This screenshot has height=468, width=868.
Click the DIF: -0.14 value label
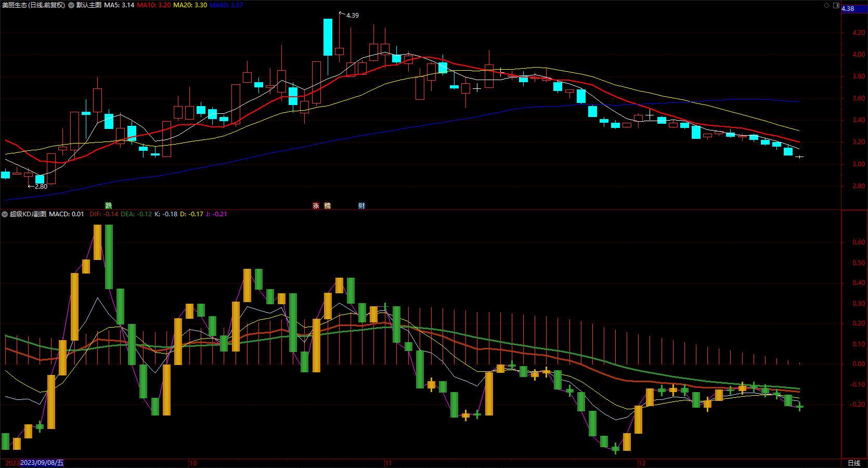[x=104, y=214]
